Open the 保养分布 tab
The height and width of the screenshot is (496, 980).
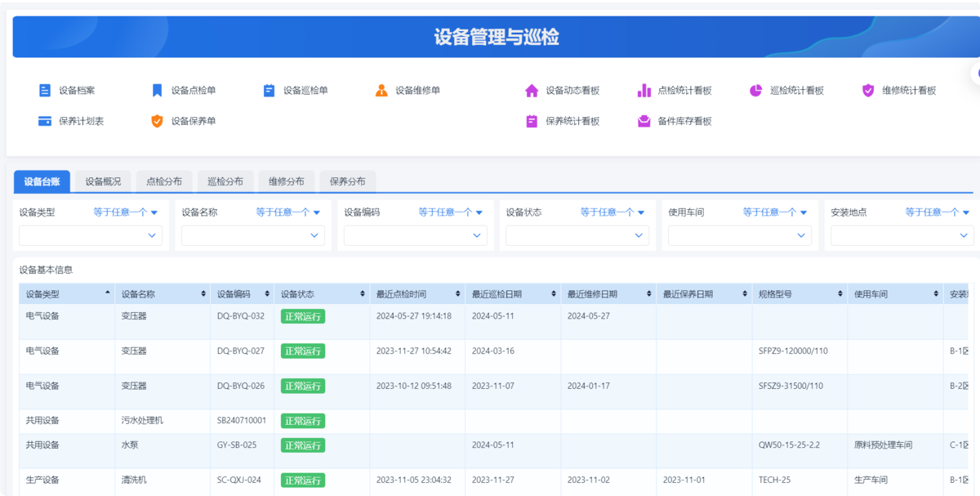(348, 181)
